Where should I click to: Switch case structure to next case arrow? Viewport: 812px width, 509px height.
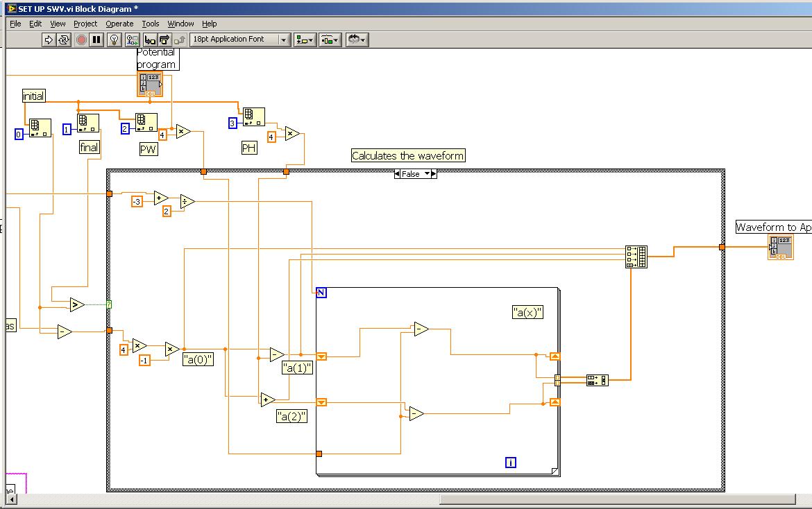click(x=434, y=174)
